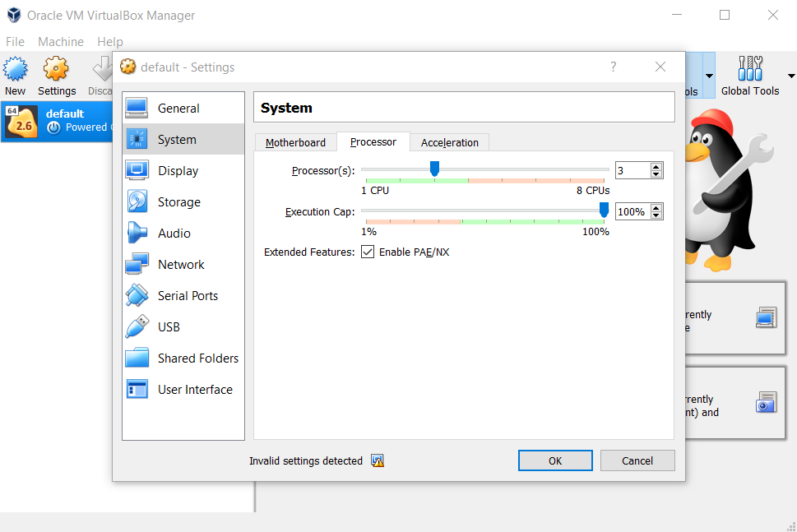The height and width of the screenshot is (532, 797).
Task: Click the processor count field showing 3
Action: pyautogui.click(x=633, y=171)
